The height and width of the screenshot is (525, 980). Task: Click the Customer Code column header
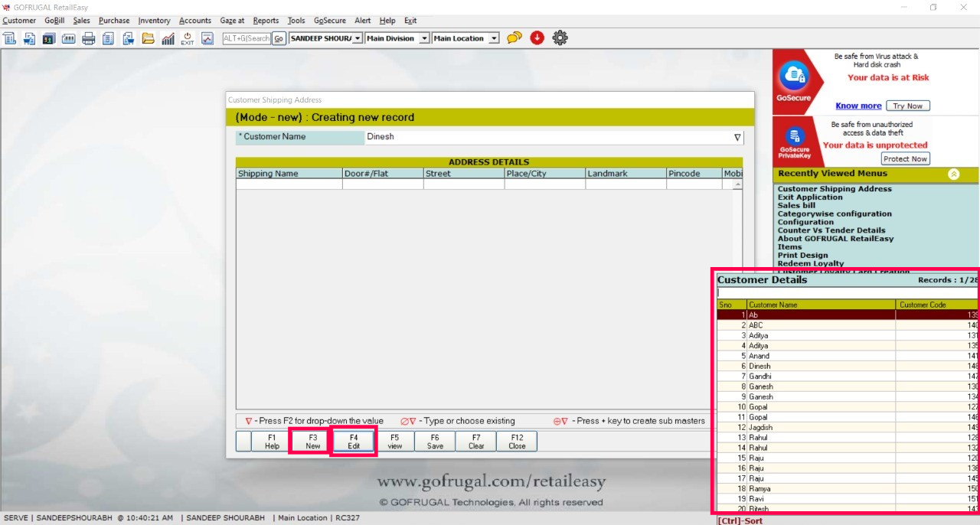click(x=937, y=305)
